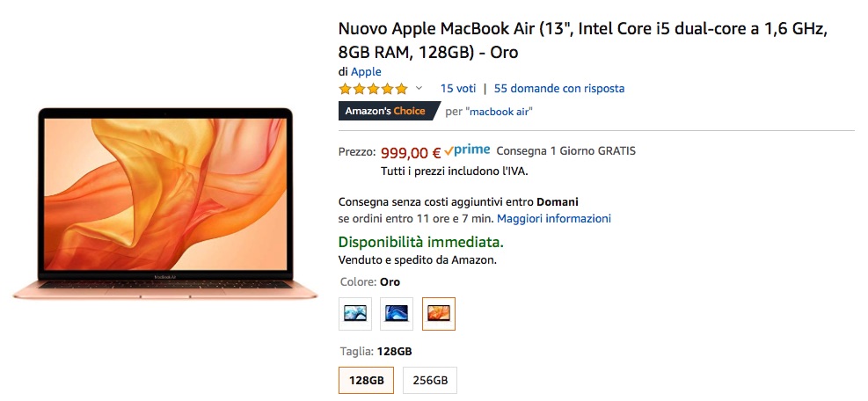
Task: Click the Disponibilità immediata availability text
Action: (x=421, y=242)
